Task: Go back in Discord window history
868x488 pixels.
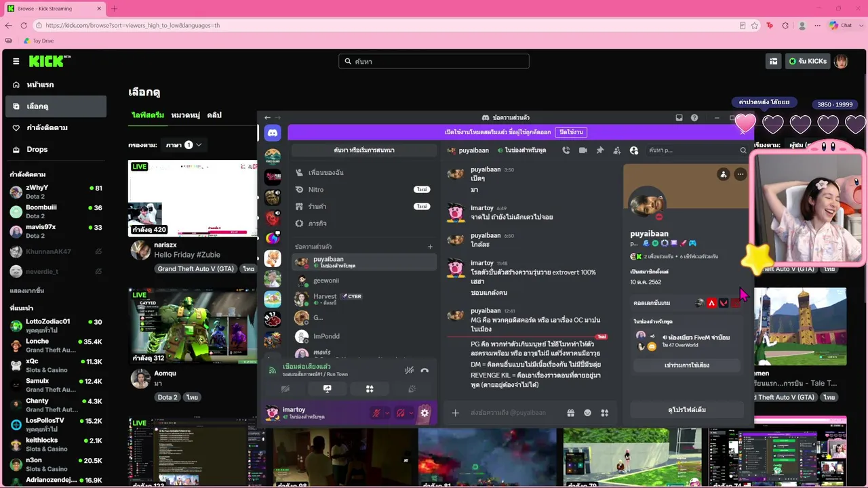Action: tap(267, 117)
